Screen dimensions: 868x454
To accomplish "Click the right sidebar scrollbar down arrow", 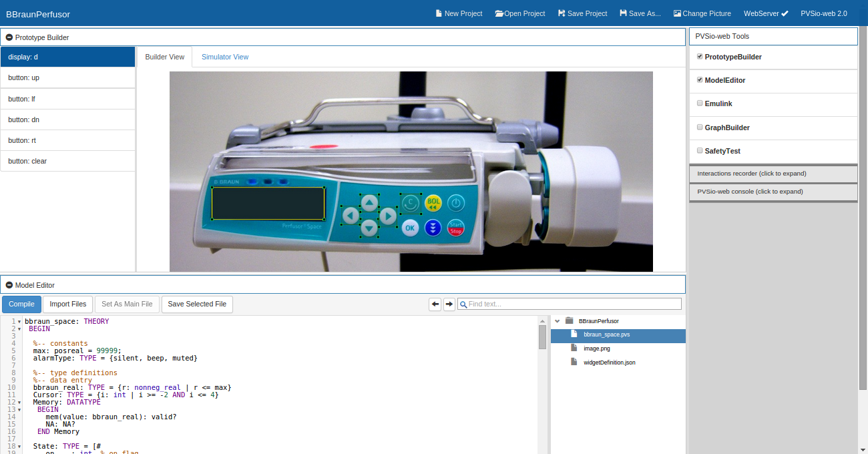I will tap(863, 449).
